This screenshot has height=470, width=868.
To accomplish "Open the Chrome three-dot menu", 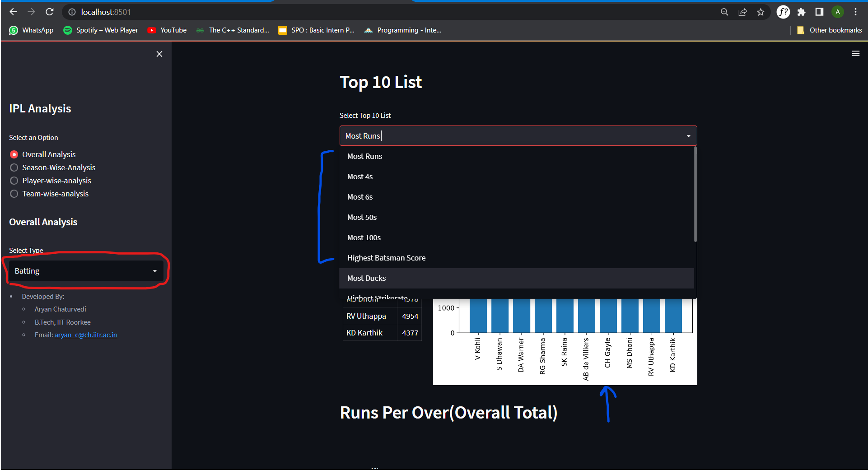I will click(x=855, y=12).
